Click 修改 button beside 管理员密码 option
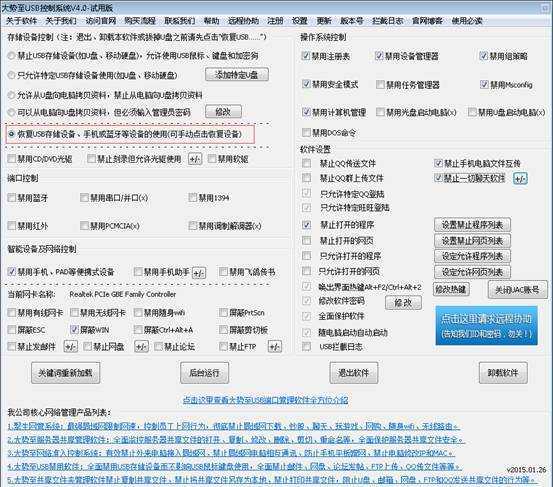Viewport: 553px width, 487px height. [x=223, y=112]
